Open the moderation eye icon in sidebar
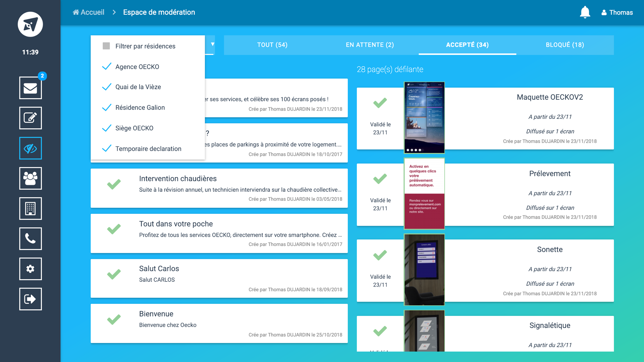Screen dimensions: 644x362 click(30, 148)
